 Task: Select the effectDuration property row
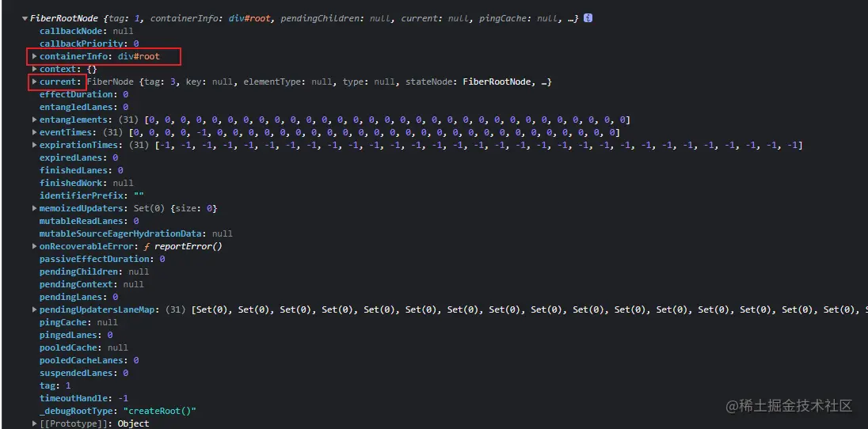coord(84,95)
